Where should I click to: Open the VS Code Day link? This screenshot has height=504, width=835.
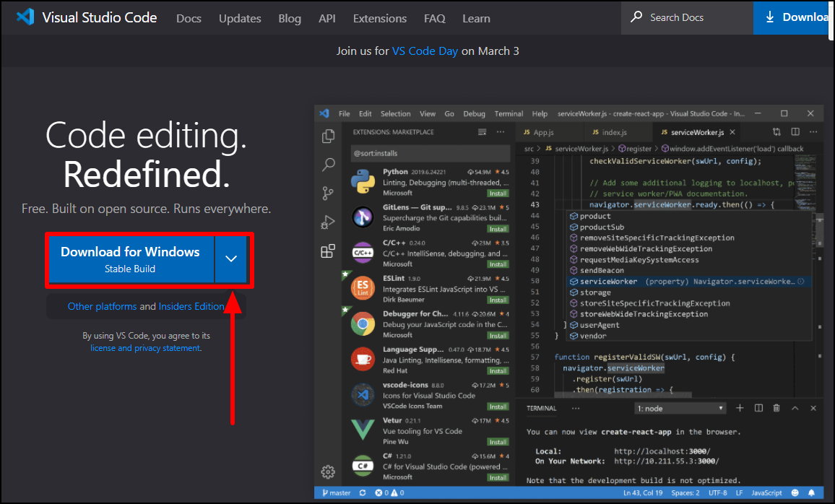425,51
